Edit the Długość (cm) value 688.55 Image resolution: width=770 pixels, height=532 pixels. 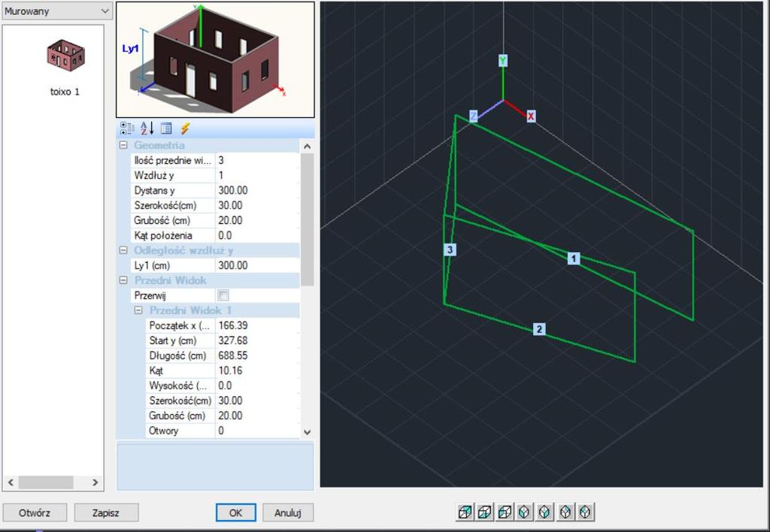tap(257, 356)
